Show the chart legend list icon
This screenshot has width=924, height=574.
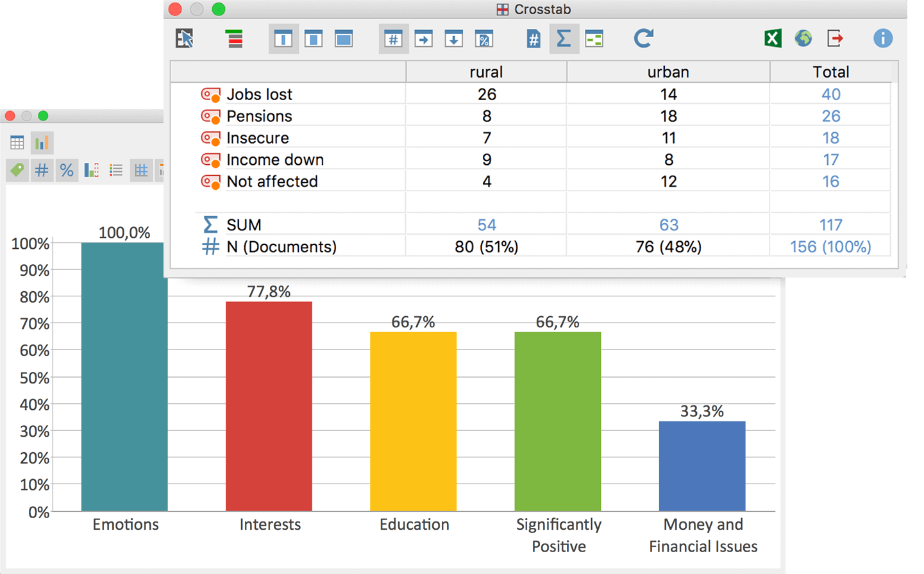click(116, 171)
